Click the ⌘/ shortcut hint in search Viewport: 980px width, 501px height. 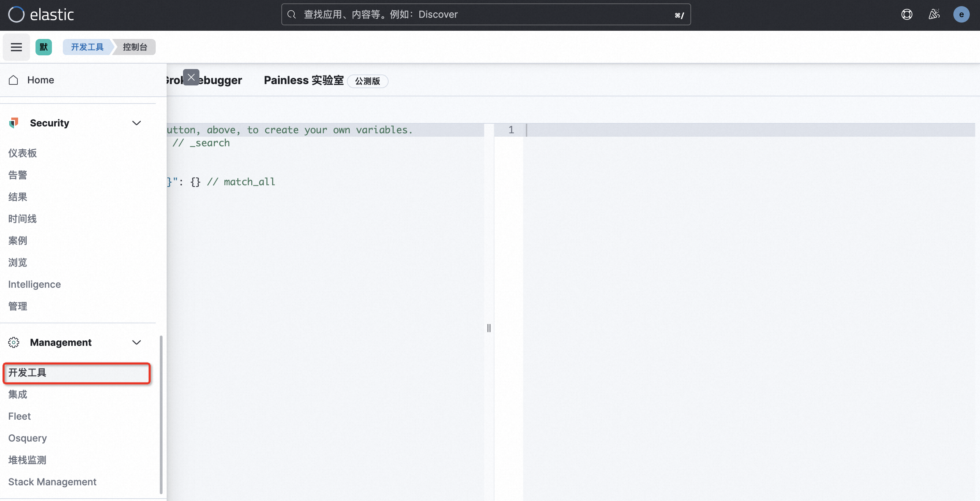point(680,15)
